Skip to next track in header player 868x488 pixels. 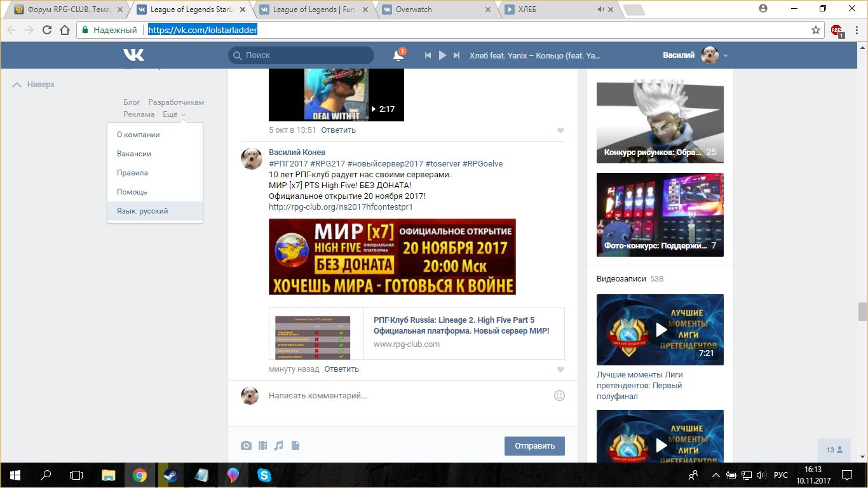456,55
